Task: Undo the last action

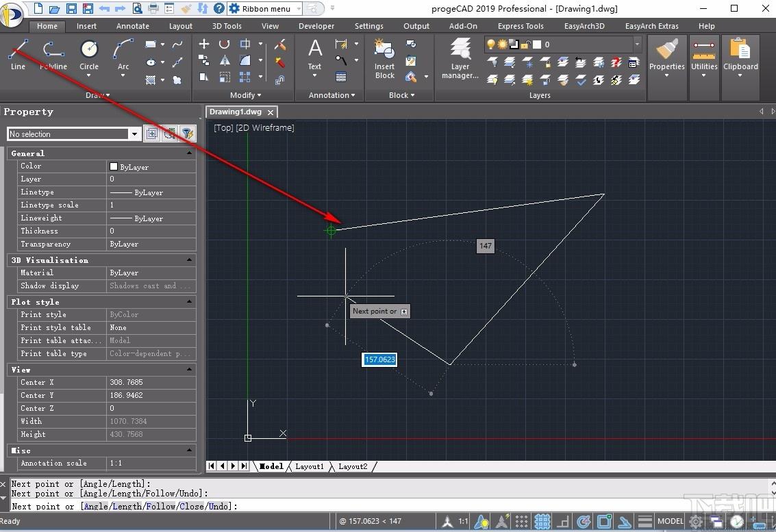Action: (x=104, y=8)
